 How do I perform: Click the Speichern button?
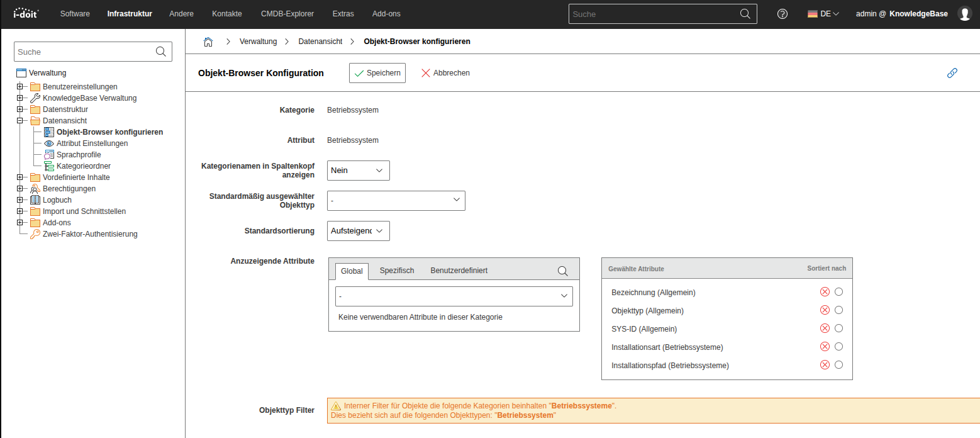[377, 73]
